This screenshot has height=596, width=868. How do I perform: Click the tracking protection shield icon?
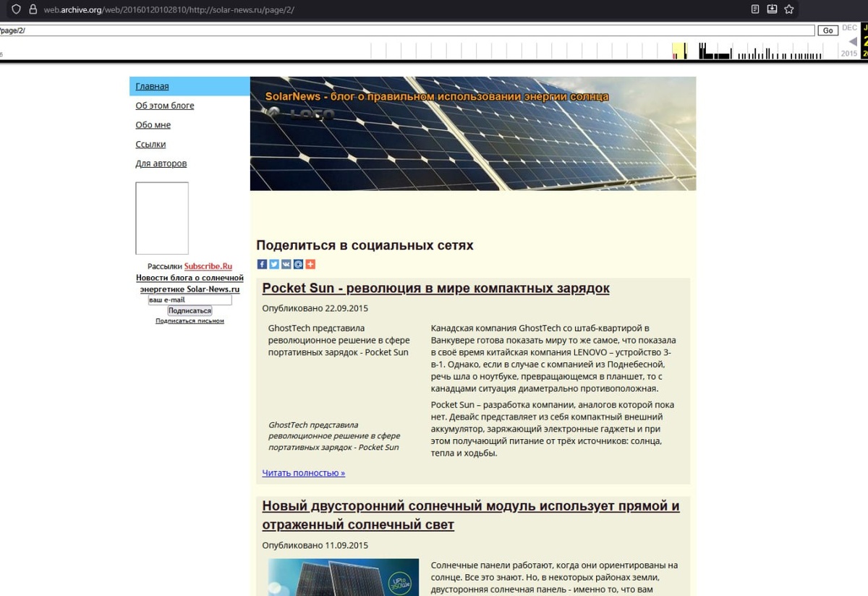click(x=16, y=9)
